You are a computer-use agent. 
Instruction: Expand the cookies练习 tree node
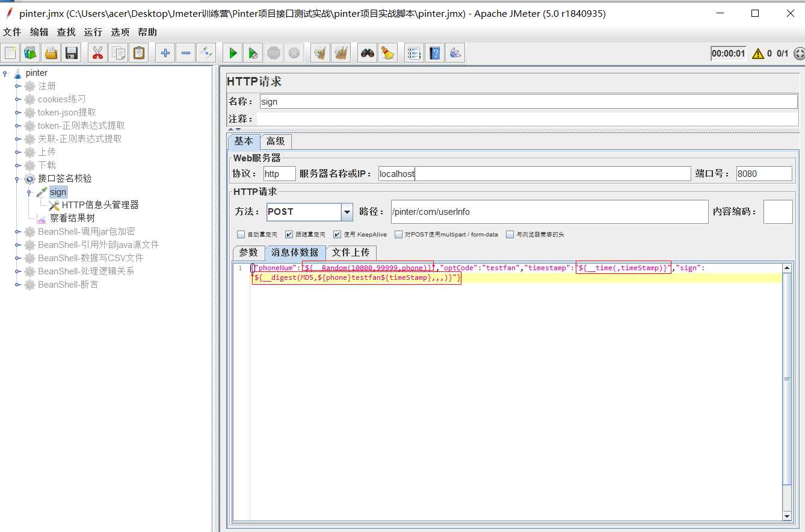coord(18,99)
